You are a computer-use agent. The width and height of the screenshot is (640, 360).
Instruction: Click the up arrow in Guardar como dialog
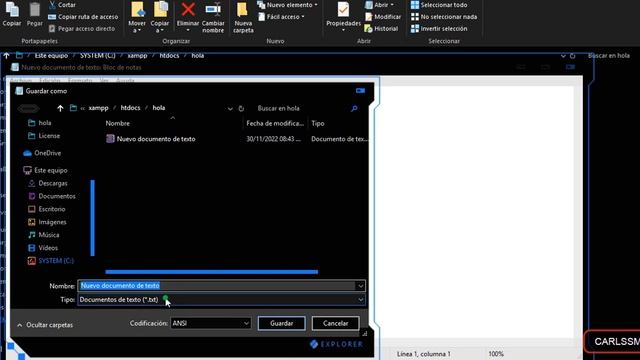coord(60,108)
